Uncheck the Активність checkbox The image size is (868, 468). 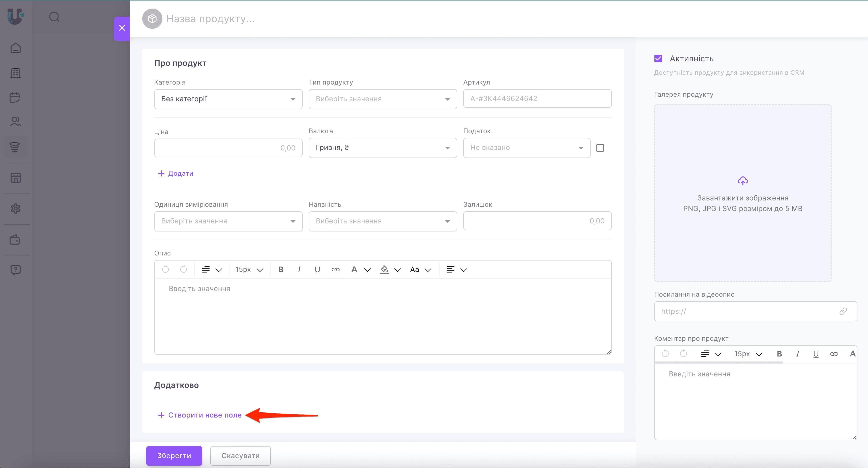coord(658,59)
